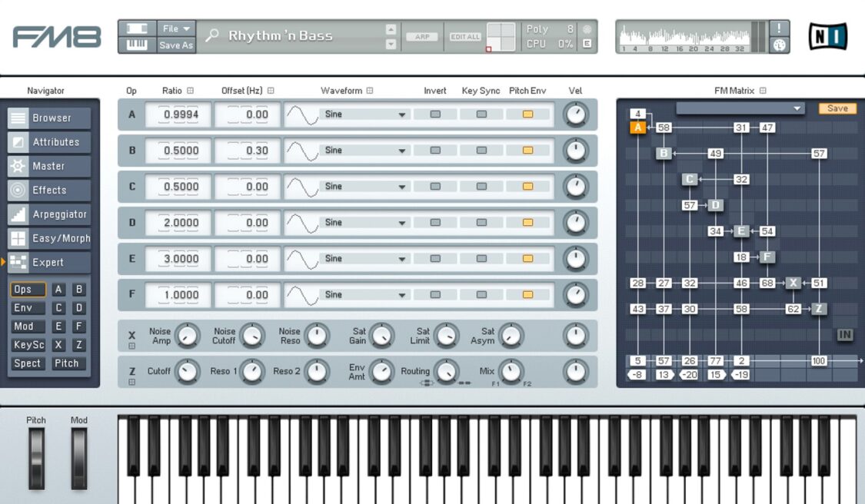Open the Browser panel

49,118
